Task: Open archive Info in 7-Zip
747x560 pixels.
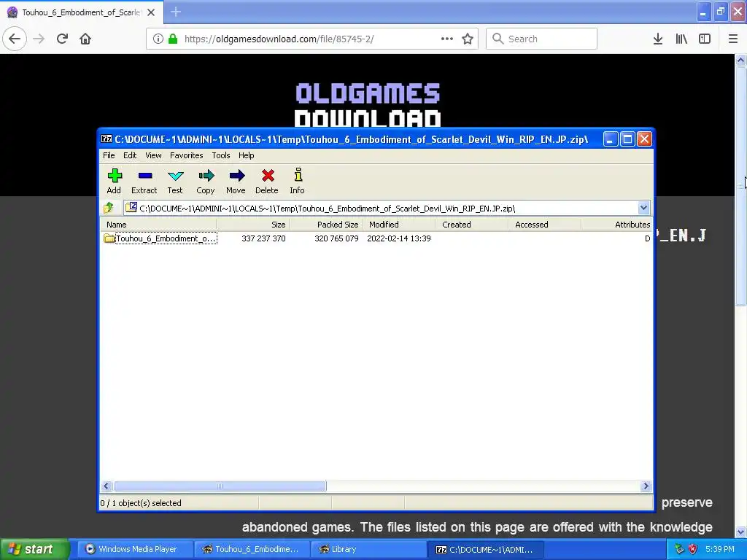Action: point(298,181)
